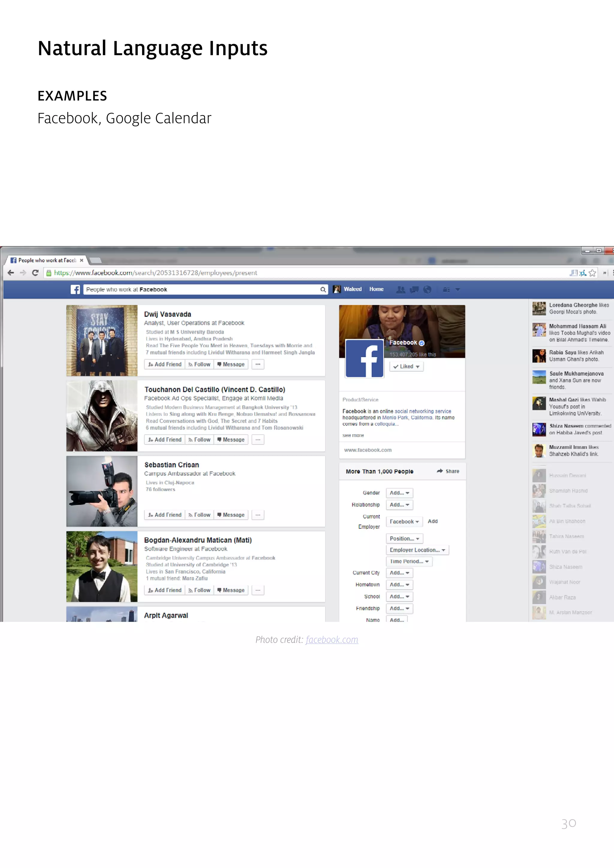The image size is (614, 868).
Task: Click the facebook.com photo credit link
Action: pos(332,640)
